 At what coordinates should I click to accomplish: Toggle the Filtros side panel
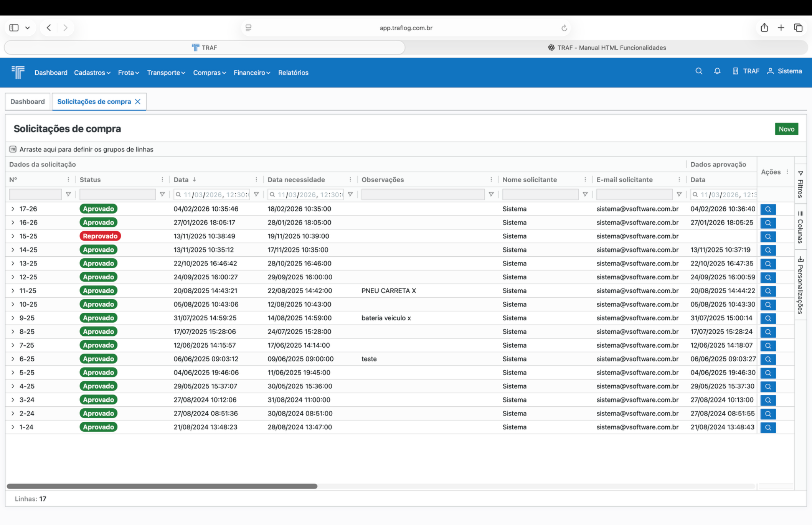[x=800, y=185]
